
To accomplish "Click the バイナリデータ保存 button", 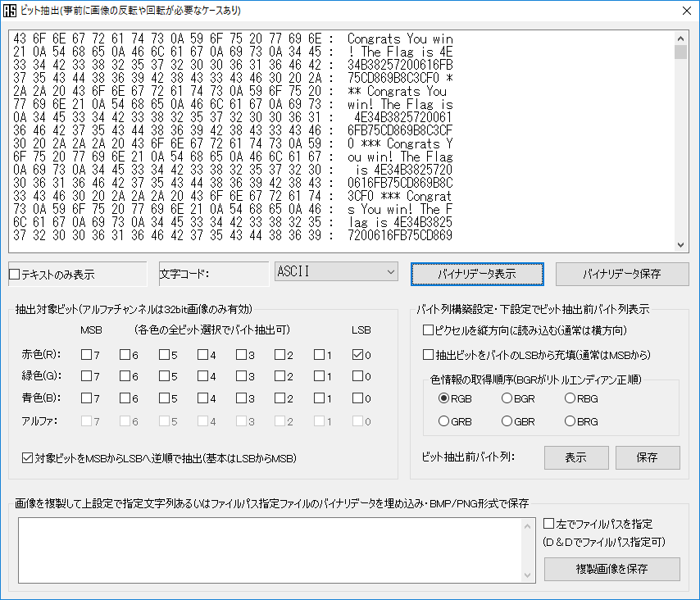I will click(622, 274).
